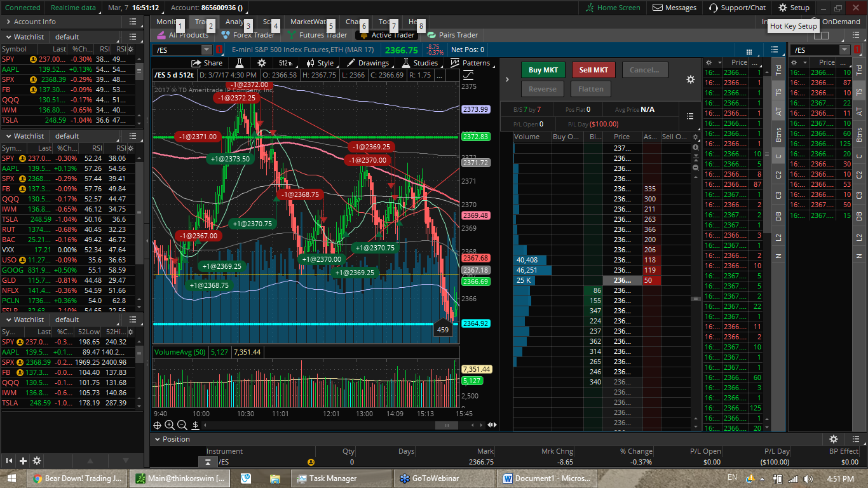Zoom in on the chart
This screenshot has width=868, height=488.
click(x=170, y=425)
